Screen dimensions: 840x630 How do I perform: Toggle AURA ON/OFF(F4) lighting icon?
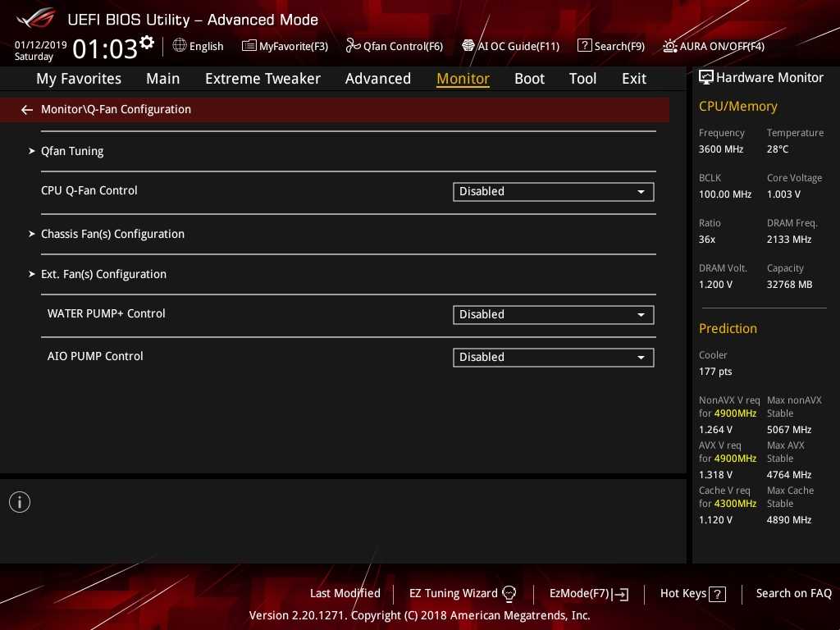pyautogui.click(x=670, y=46)
